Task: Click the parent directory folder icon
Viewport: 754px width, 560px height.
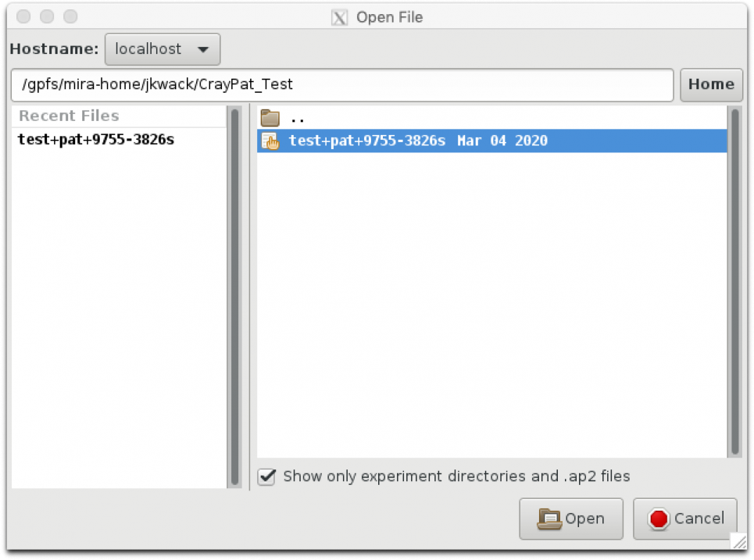Action: coord(270,119)
